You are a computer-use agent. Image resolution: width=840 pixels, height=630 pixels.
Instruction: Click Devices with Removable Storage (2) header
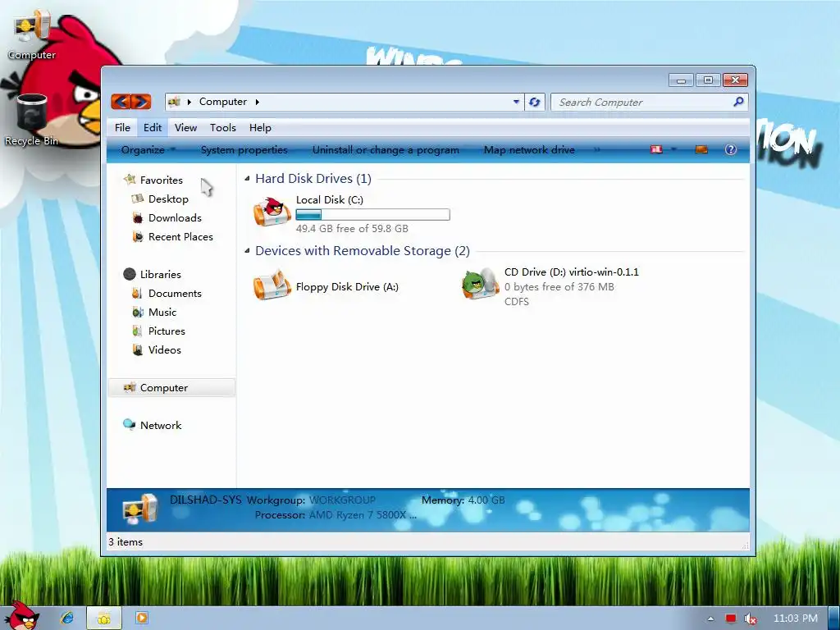(x=363, y=251)
